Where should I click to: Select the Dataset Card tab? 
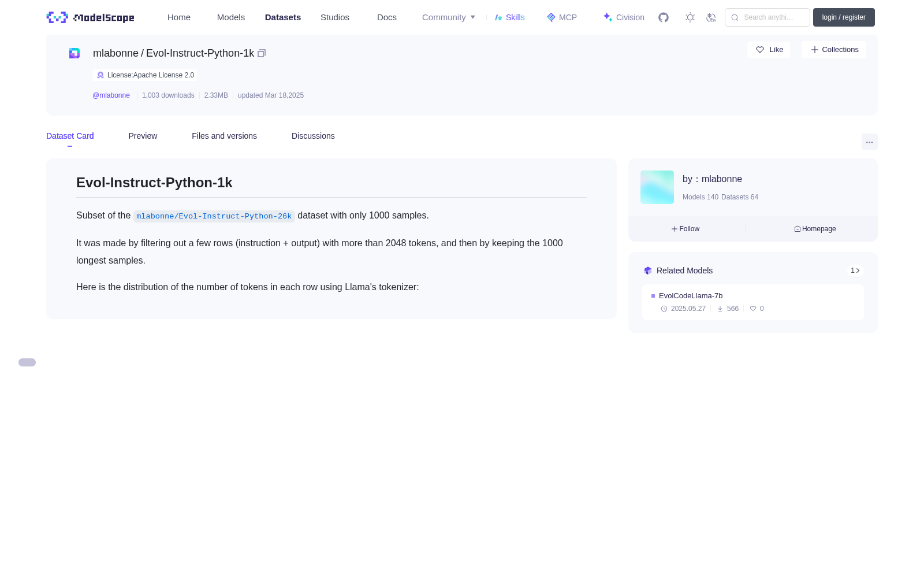(x=70, y=136)
